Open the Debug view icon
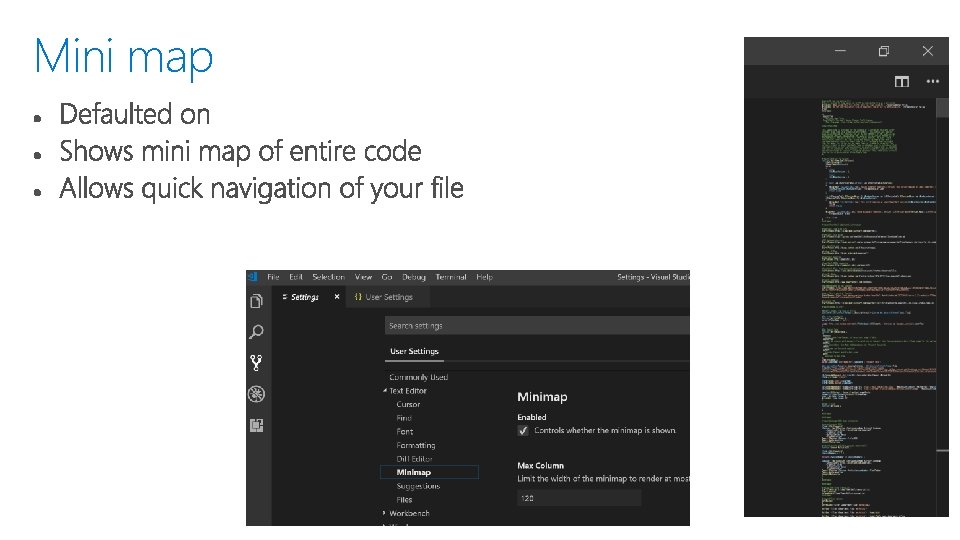 tap(257, 394)
